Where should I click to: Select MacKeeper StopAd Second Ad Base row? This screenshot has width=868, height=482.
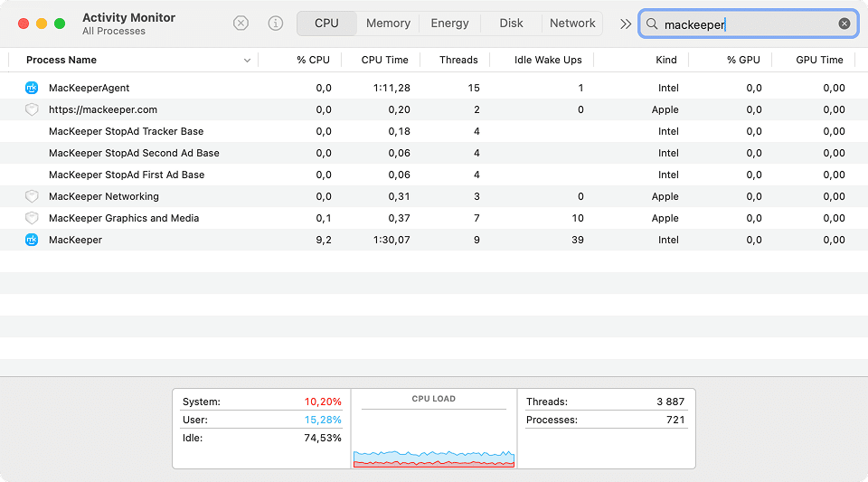434,153
